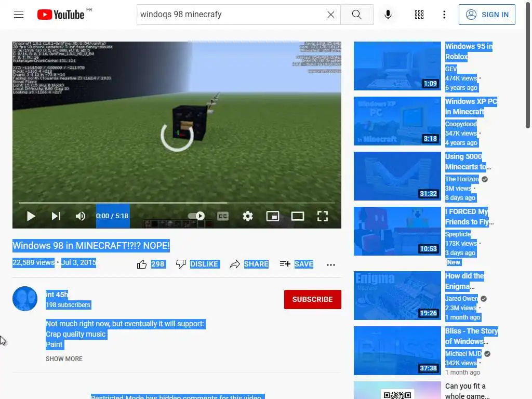Open the Enigma Machine video thumbnail
The image size is (532, 399).
[397, 296]
